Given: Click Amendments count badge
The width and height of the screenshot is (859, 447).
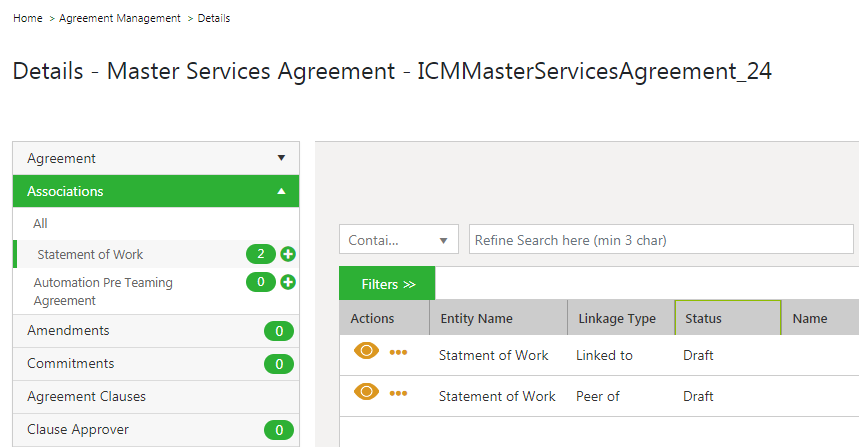Looking at the screenshot, I should 278,331.
